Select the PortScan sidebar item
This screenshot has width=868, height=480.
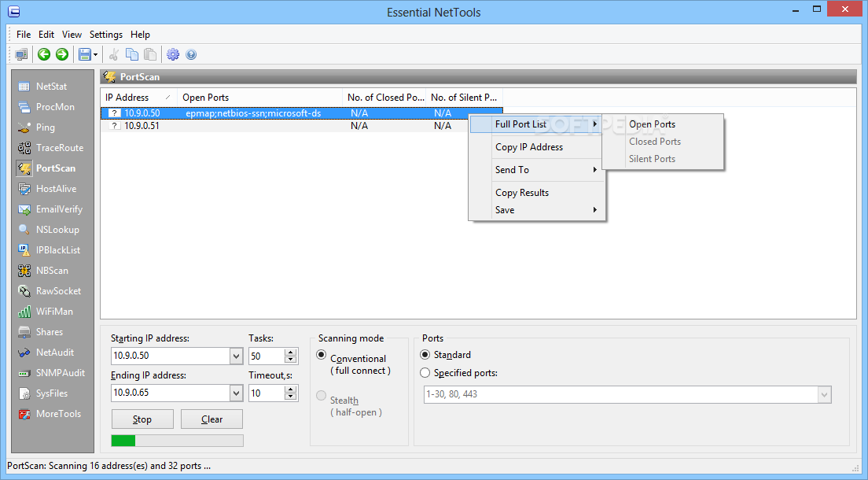point(46,168)
